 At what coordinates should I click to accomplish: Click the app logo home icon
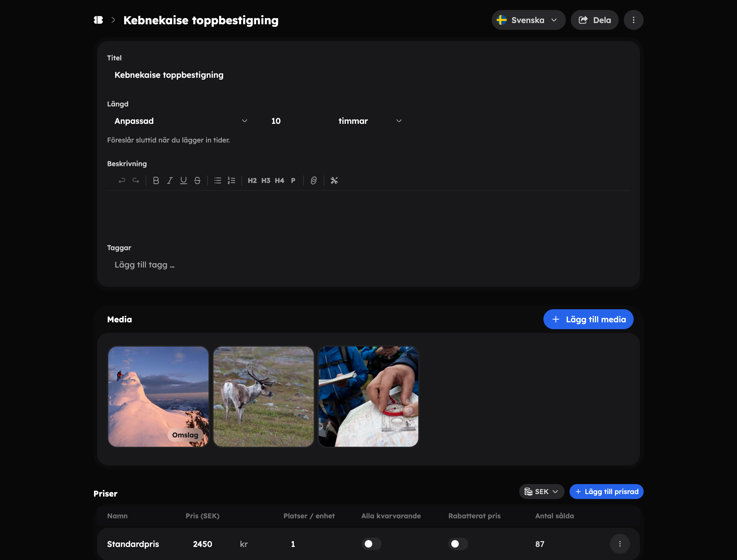(98, 20)
